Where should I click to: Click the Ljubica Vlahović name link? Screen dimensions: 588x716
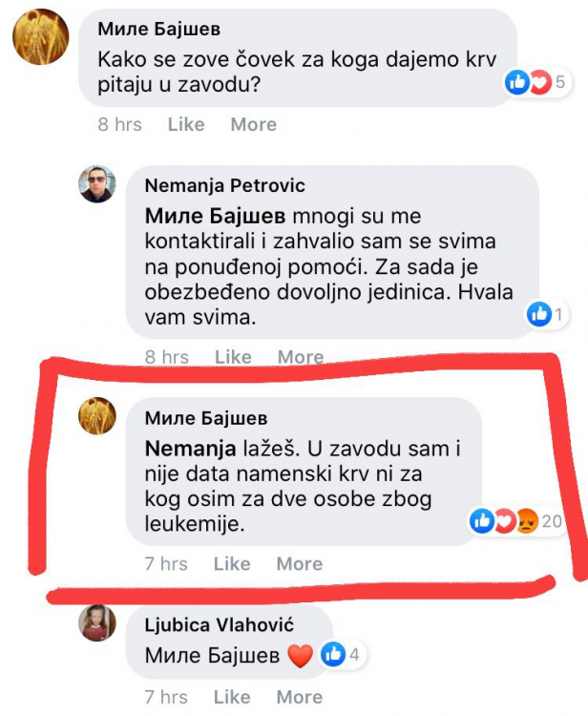pyautogui.click(x=219, y=625)
